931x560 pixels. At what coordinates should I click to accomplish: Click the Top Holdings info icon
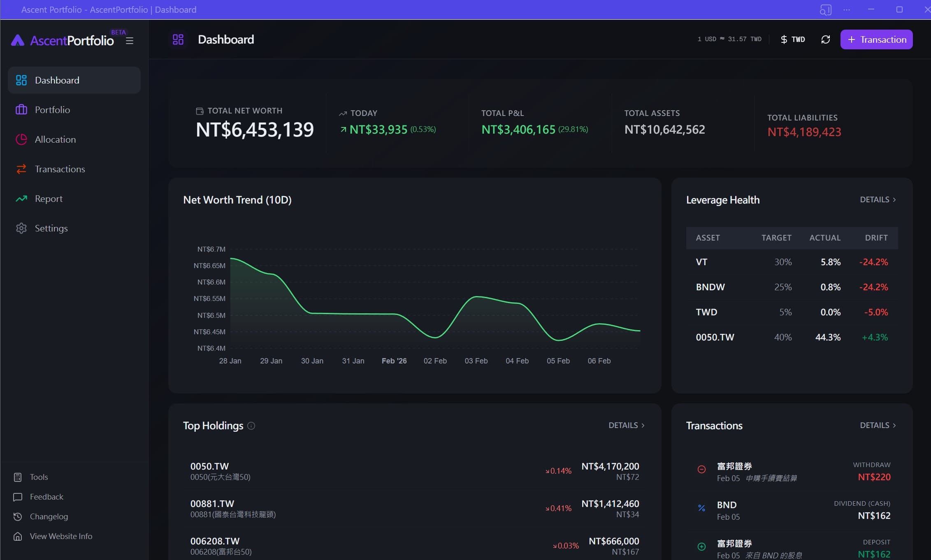[251, 426]
